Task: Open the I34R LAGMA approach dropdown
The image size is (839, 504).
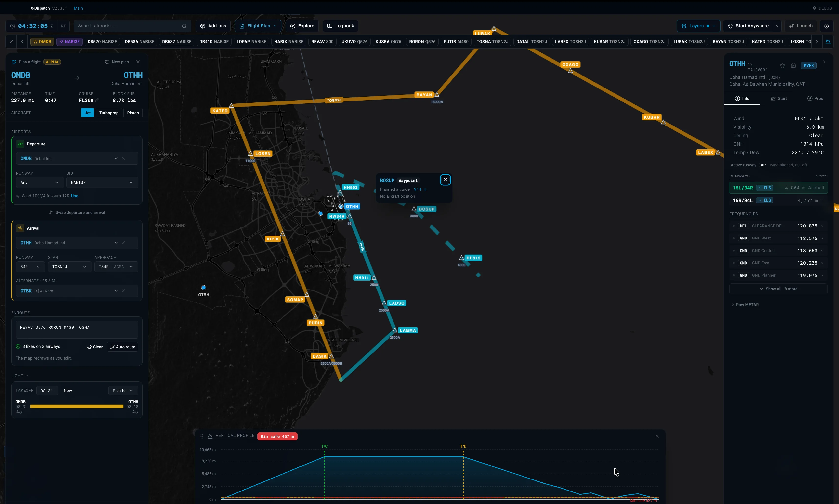Action: [116, 267]
